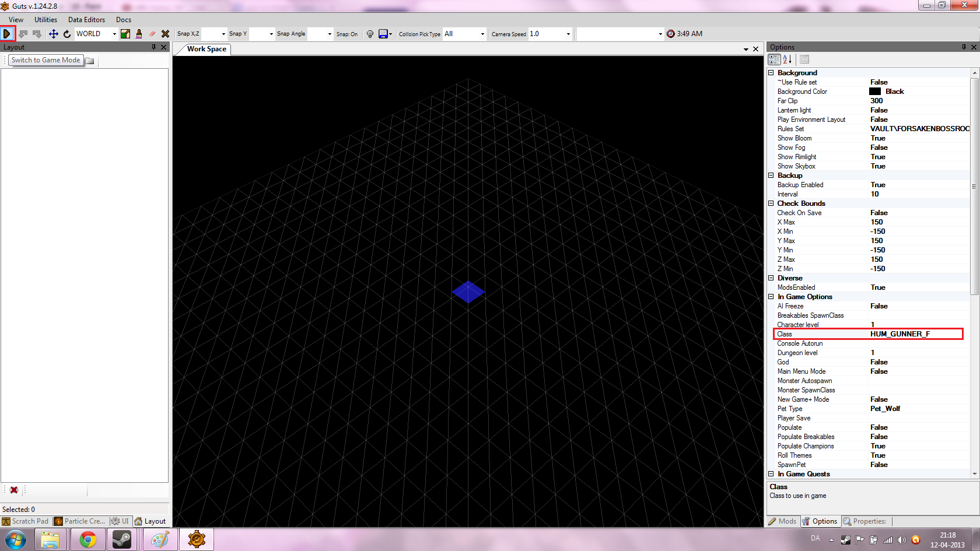
Task: Collapse the Backup category
Action: pyautogui.click(x=771, y=176)
